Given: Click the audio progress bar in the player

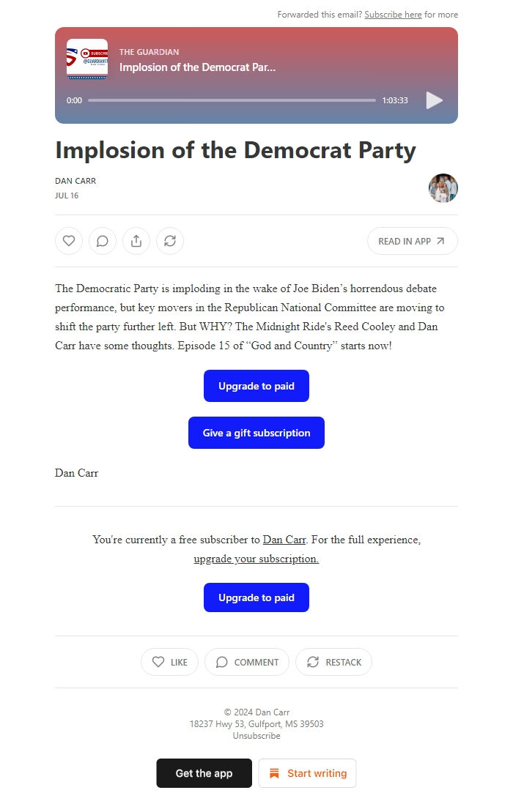Looking at the screenshot, I should click(232, 100).
